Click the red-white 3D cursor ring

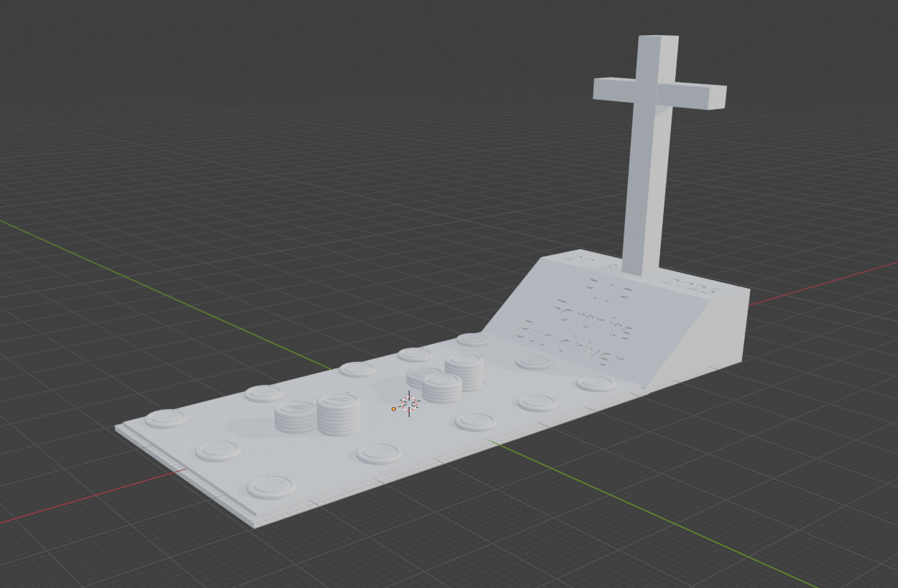tap(409, 404)
